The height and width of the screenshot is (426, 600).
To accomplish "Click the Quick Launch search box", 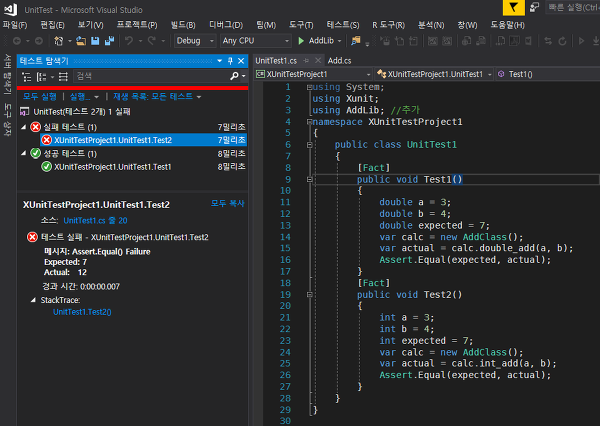I will tap(573, 7).
